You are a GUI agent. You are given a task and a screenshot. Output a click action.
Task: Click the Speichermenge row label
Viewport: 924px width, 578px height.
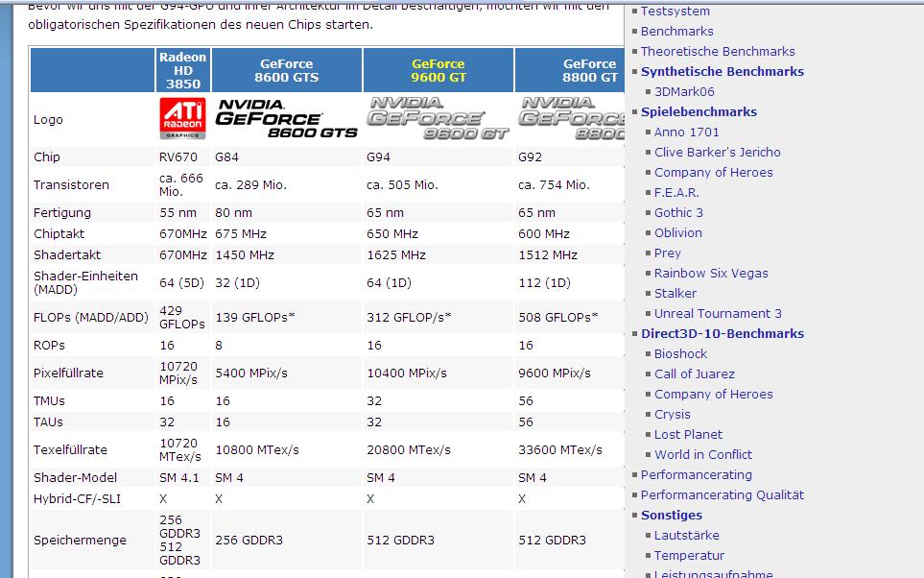pyautogui.click(x=80, y=540)
